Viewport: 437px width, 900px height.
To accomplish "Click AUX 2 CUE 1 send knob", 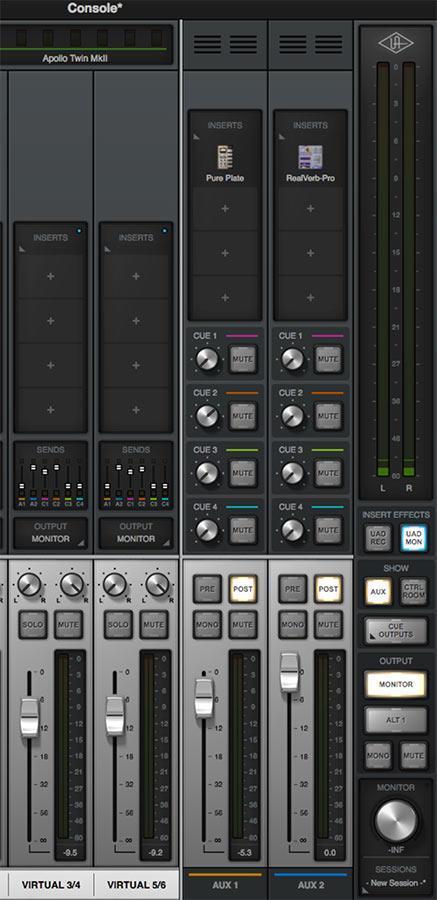I will [x=292, y=359].
